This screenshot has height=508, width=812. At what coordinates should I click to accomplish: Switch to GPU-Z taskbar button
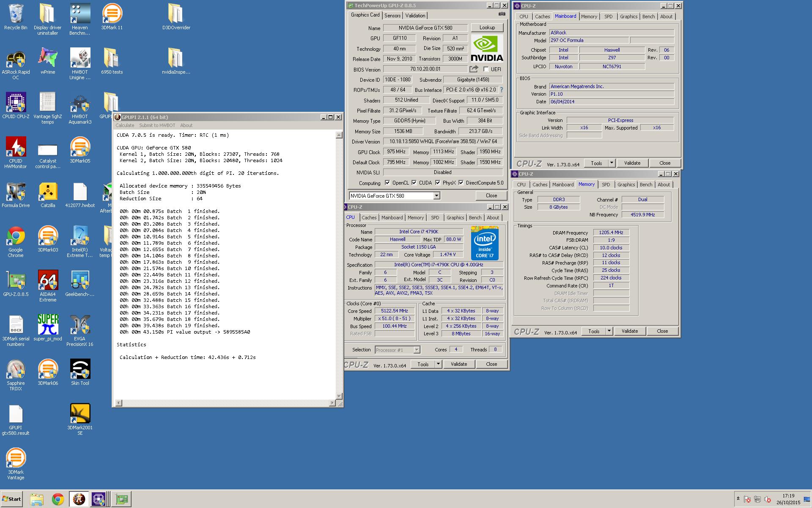click(121, 500)
